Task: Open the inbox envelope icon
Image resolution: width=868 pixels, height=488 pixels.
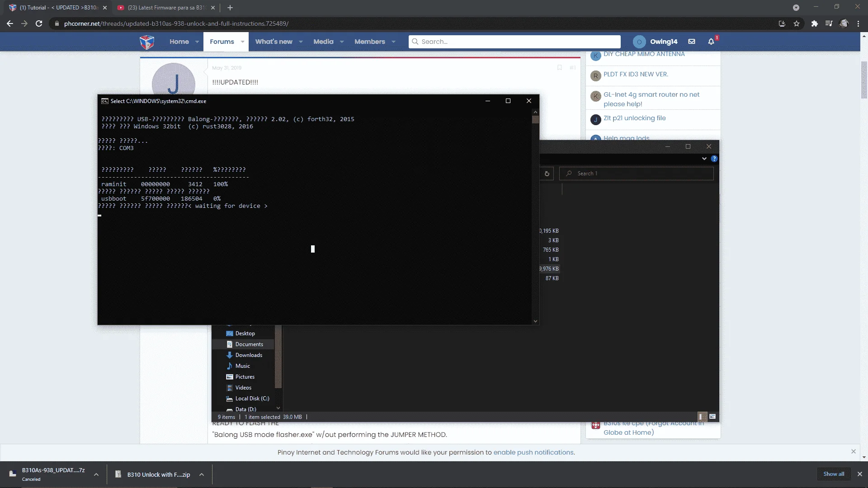Action: tap(692, 42)
